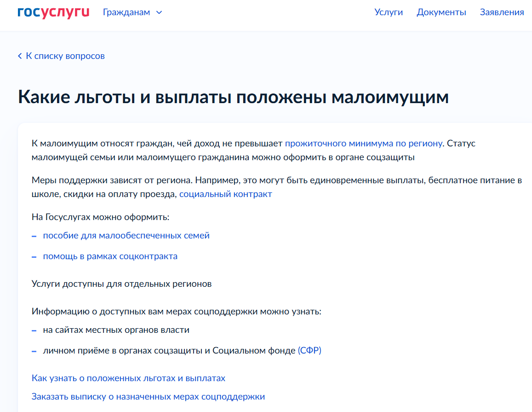The image size is (532, 412).
Task: Click the dash bullet before пособие link
Action: pos(34,236)
